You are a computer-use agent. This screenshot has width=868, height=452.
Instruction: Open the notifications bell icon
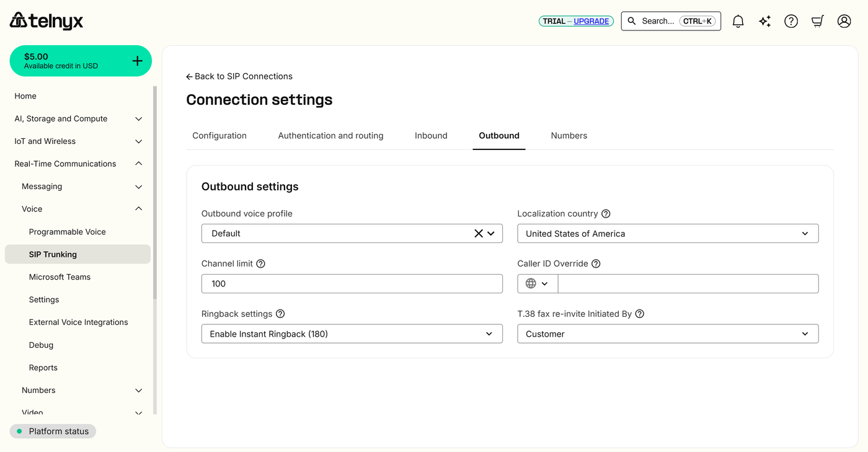click(738, 21)
